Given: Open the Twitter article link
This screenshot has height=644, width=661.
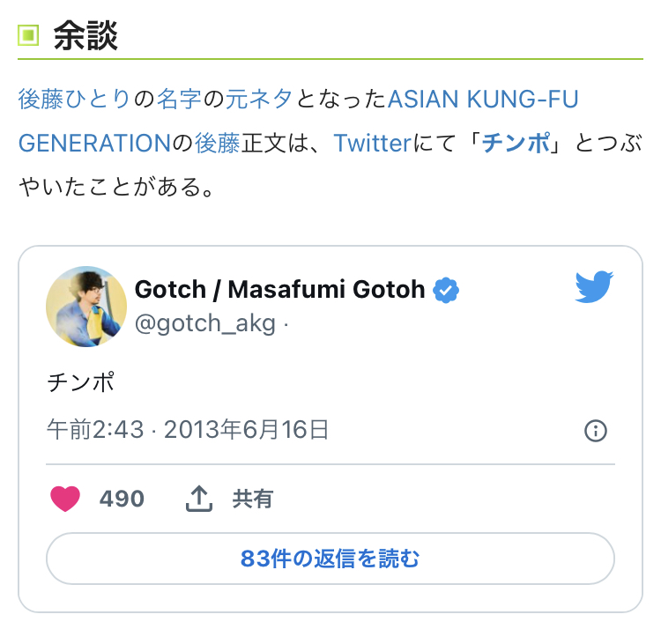Looking at the screenshot, I should tap(372, 143).
